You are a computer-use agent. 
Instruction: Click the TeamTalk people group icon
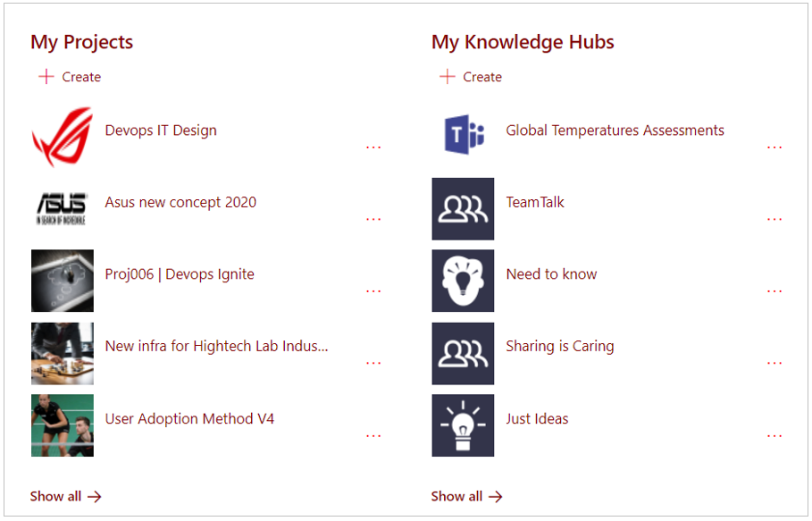click(x=463, y=208)
